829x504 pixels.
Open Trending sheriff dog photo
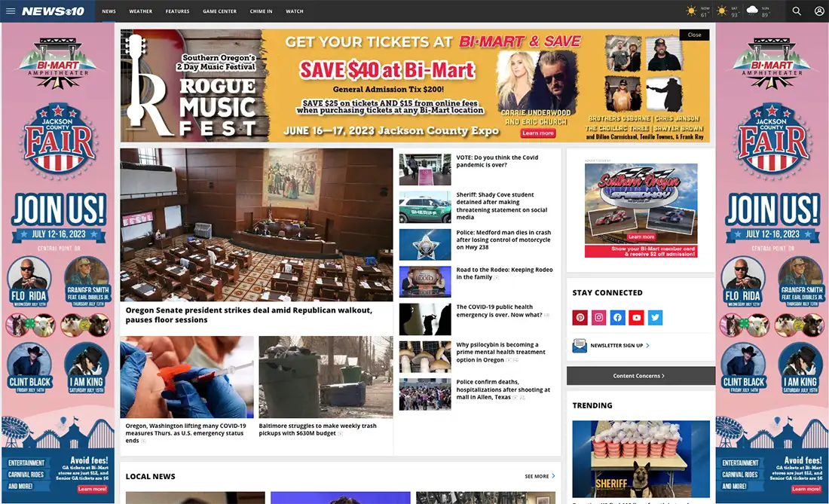641,459
